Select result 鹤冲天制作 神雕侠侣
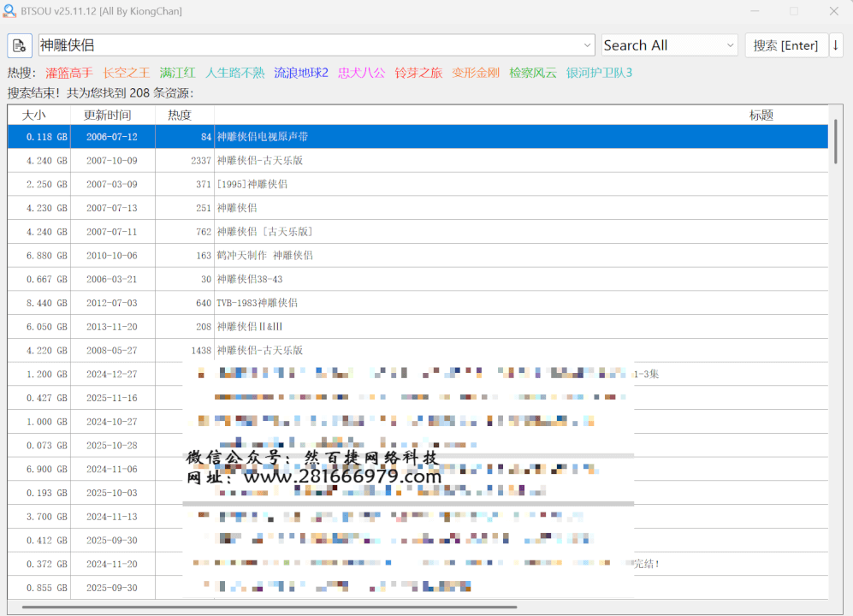This screenshot has height=616, width=853. 265,256
